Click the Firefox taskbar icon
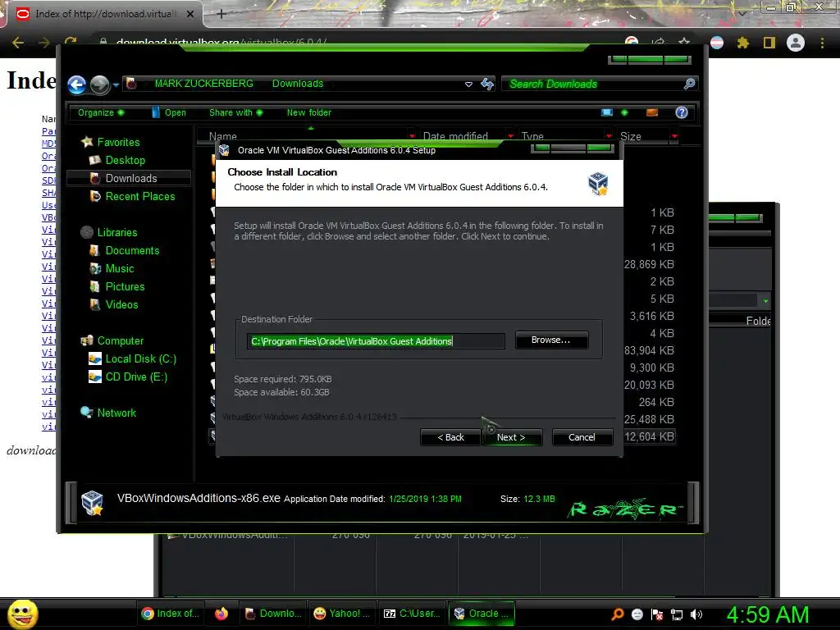Viewport: 840px width, 630px height. click(x=221, y=614)
